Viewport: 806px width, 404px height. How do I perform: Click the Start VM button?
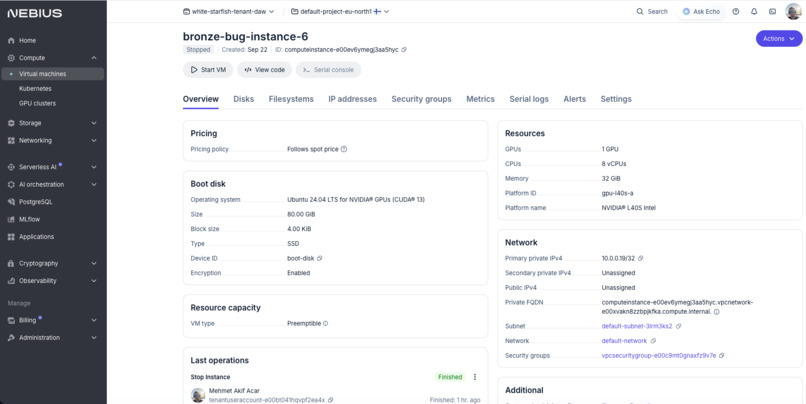tap(208, 70)
